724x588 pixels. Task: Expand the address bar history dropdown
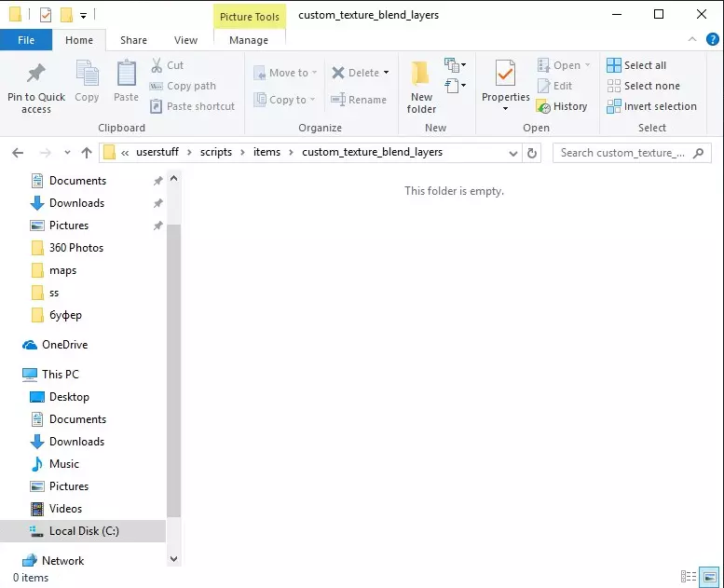(x=513, y=154)
